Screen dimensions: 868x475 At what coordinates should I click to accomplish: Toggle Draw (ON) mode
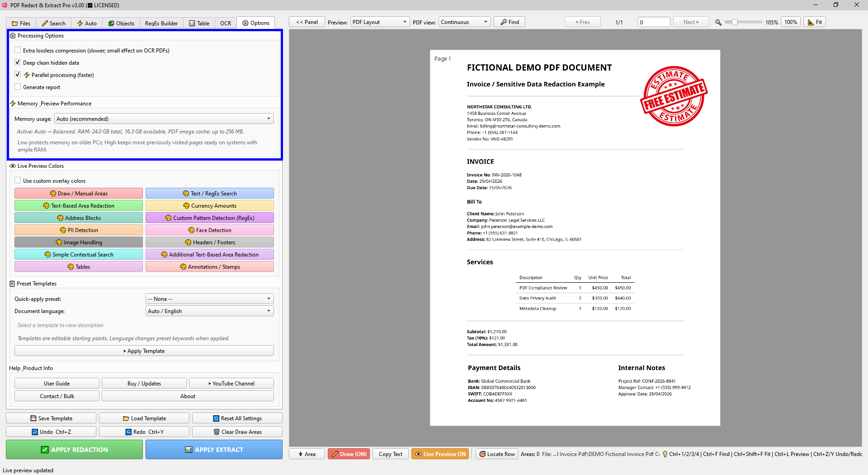point(349,454)
